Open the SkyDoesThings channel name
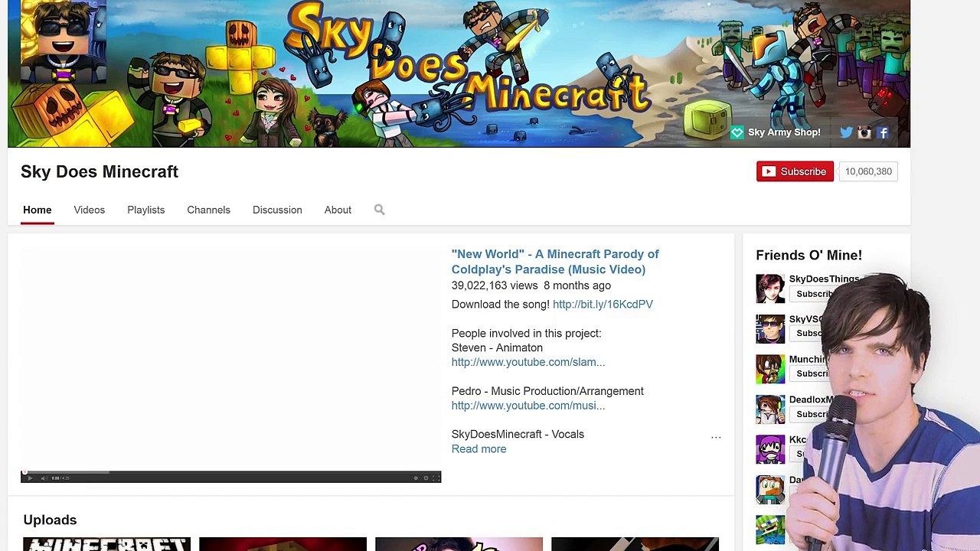Image resolution: width=980 pixels, height=551 pixels. [824, 279]
